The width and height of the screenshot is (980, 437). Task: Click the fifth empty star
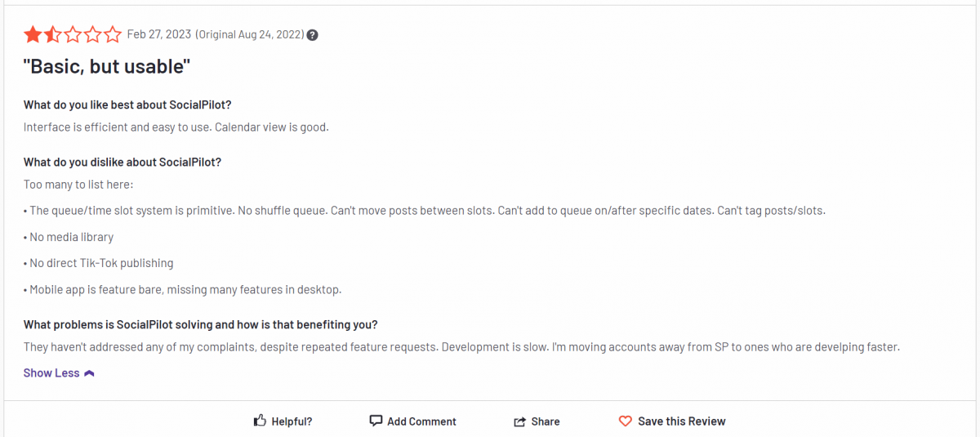[x=112, y=34]
